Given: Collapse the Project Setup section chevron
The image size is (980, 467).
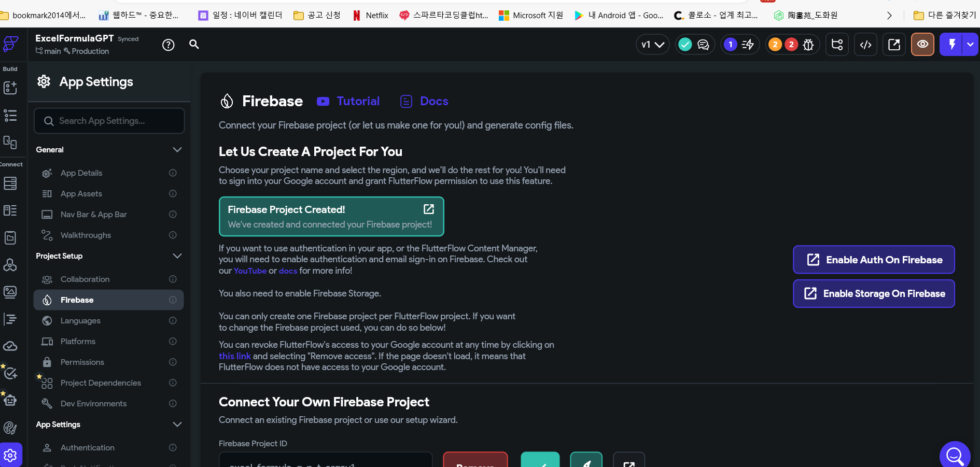Looking at the screenshot, I should click(177, 256).
